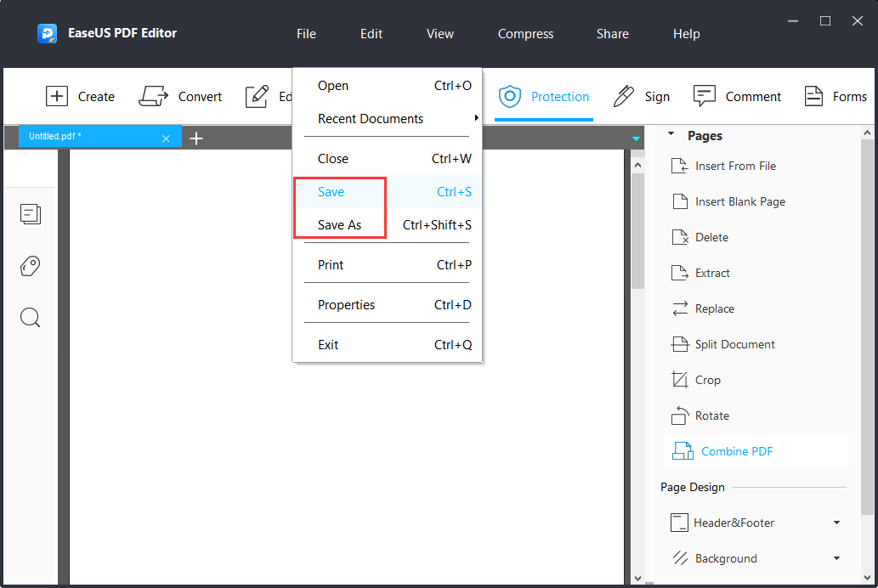Select Save As in the File menu
The height and width of the screenshot is (588, 878).
pyautogui.click(x=387, y=224)
